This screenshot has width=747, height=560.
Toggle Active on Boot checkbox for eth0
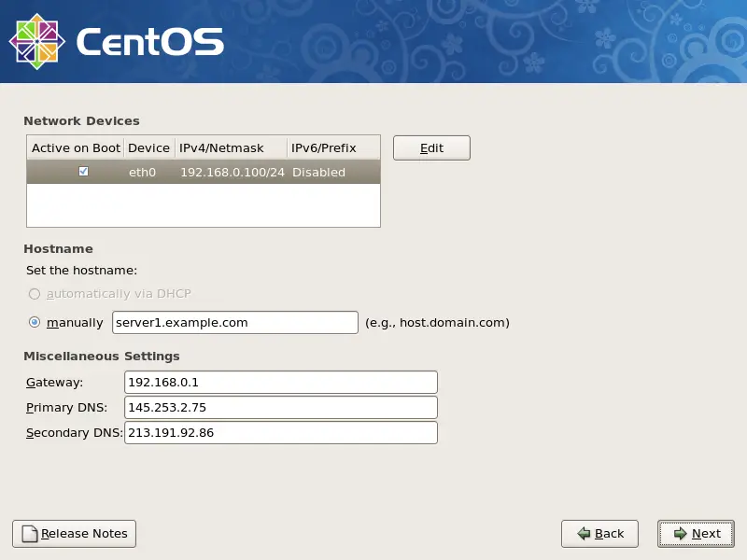pos(83,172)
